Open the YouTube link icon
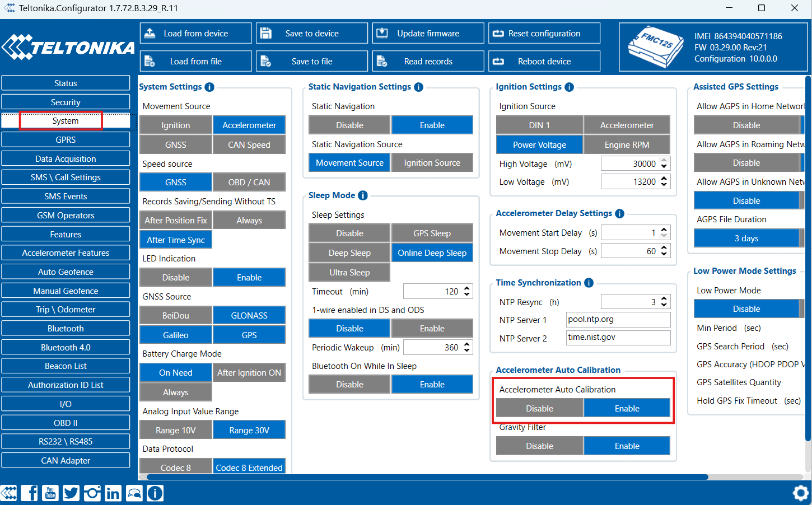This screenshot has width=812, height=505. [x=50, y=493]
